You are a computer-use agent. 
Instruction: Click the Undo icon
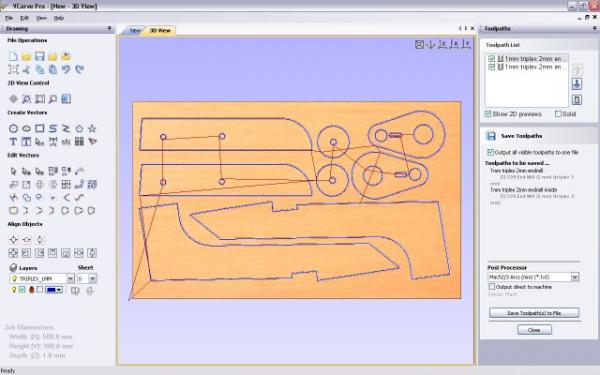pos(66,69)
